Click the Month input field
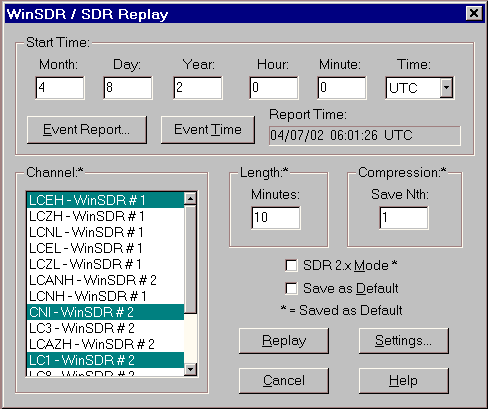The height and width of the screenshot is (409, 488). (60, 88)
